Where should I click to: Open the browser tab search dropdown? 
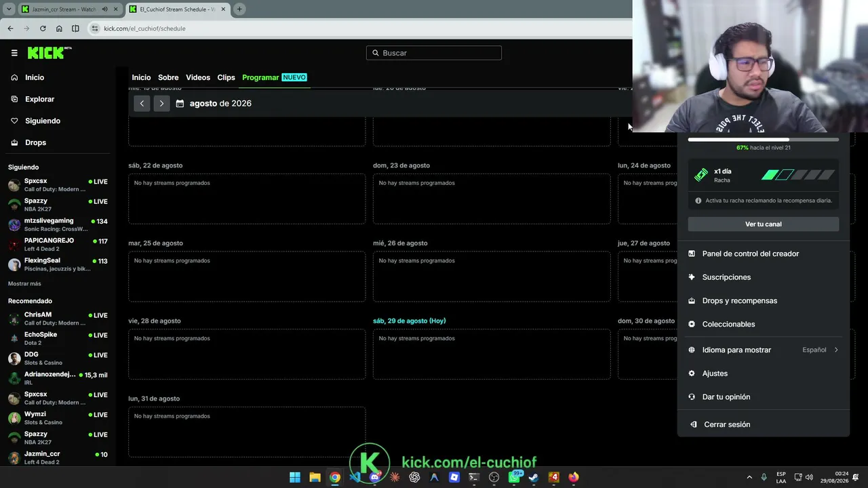tap(9, 9)
